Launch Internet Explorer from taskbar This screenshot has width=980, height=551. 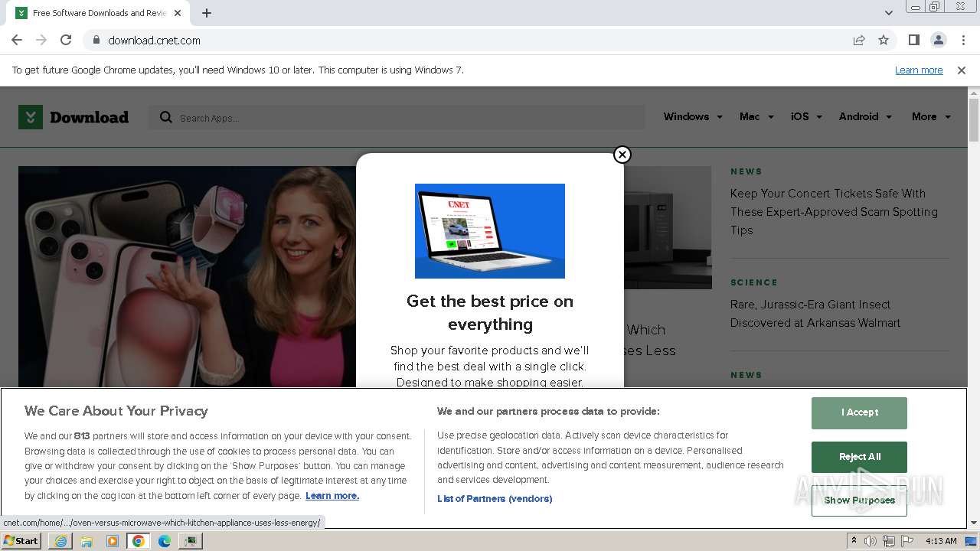pyautogui.click(x=60, y=541)
